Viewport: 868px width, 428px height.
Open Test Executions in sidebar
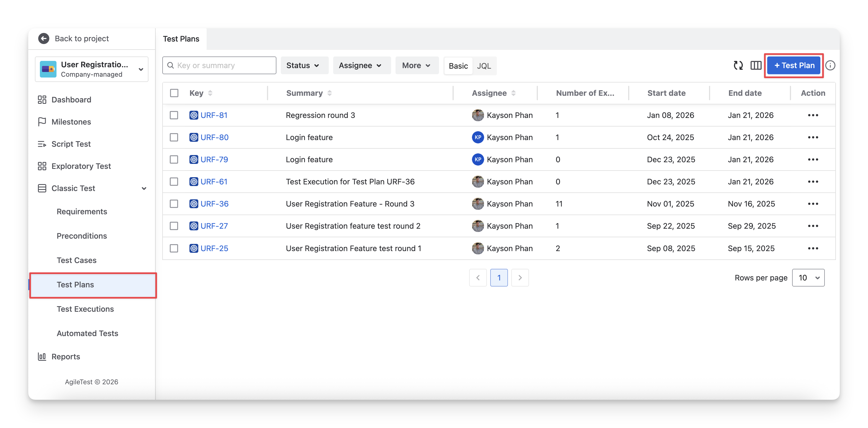[85, 309]
